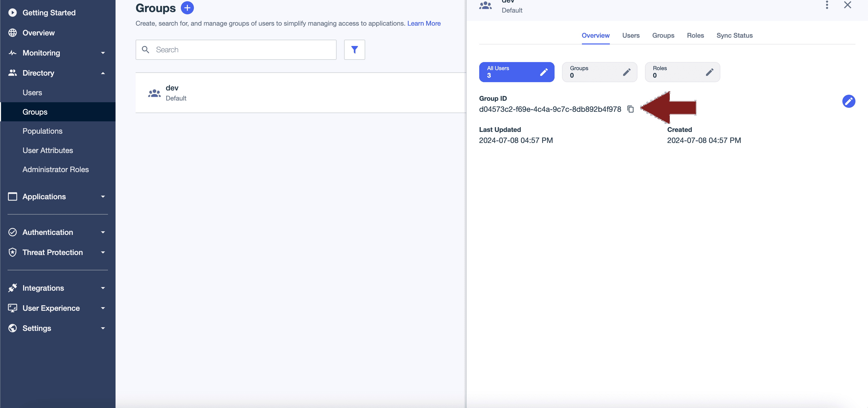Edit nested Groups count pencil
This screenshot has width=868, height=408.
626,72
